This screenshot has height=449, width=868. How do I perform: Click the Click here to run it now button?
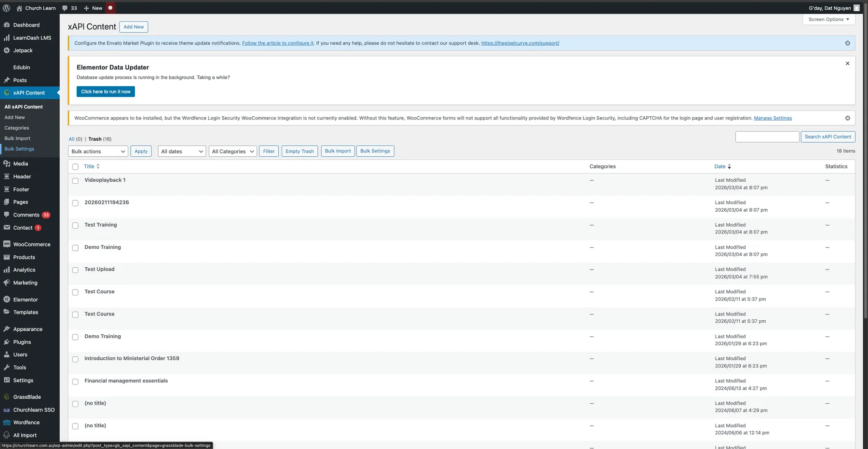point(106,92)
